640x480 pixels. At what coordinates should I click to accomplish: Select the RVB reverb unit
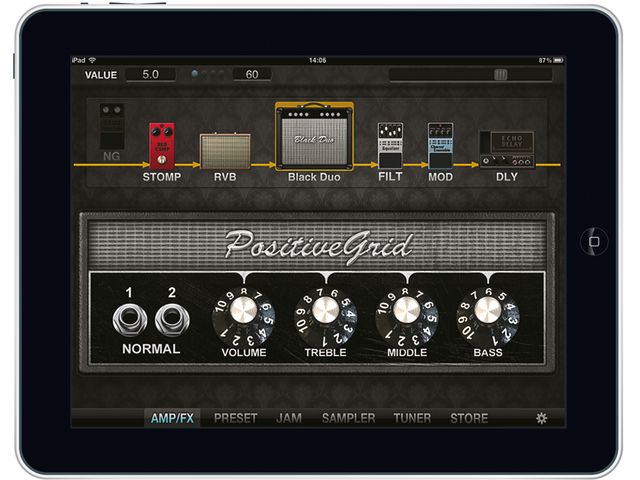pyautogui.click(x=225, y=151)
